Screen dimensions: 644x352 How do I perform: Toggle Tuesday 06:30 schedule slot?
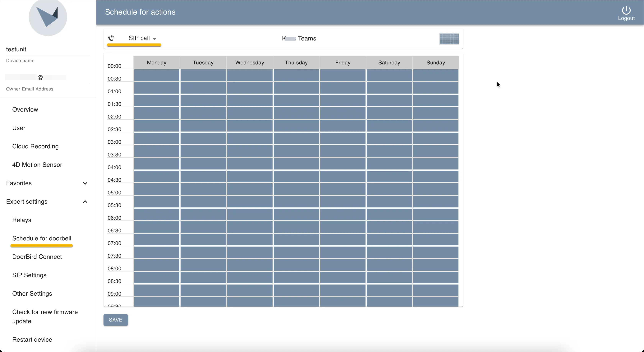pyautogui.click(x=203, y=240)
